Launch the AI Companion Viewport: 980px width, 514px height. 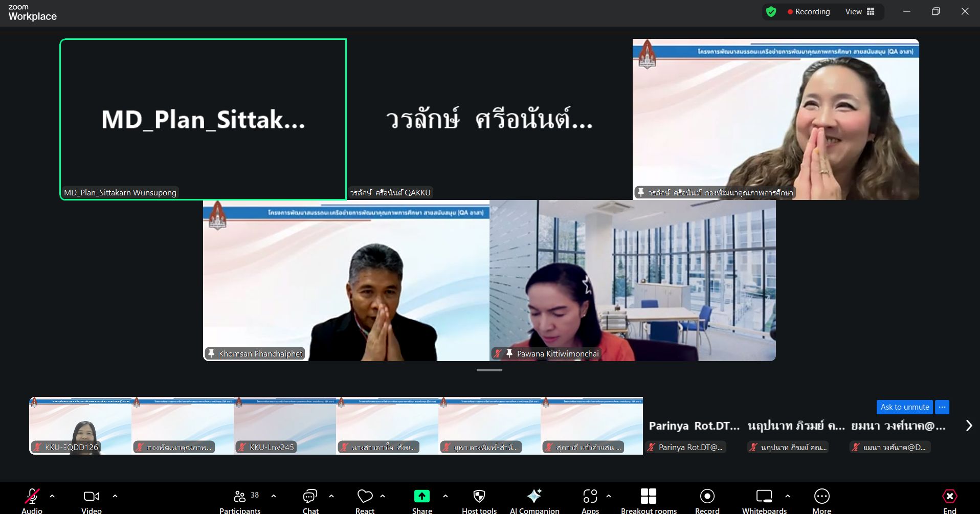(534, 500)
